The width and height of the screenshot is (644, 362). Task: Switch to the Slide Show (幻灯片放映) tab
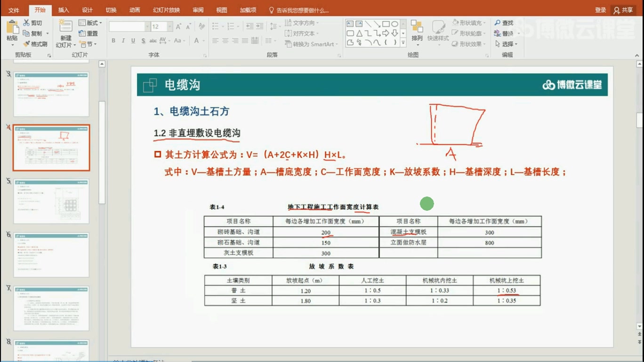pyautogui.click(x=166, y=10)
